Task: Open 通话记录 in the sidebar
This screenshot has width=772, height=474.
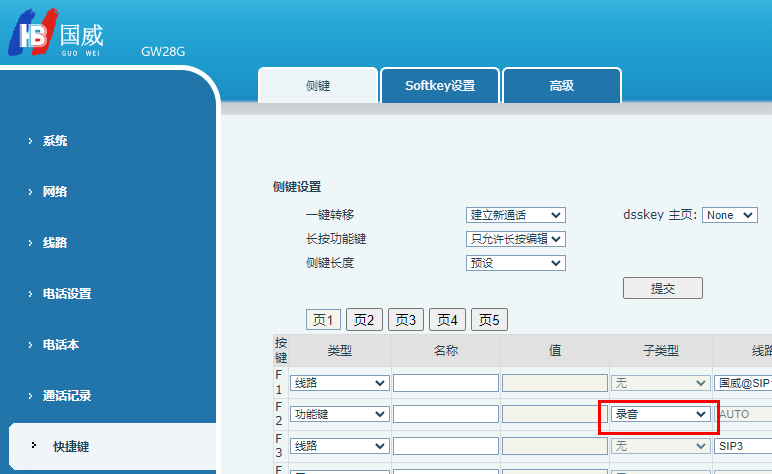Action: 67,396
